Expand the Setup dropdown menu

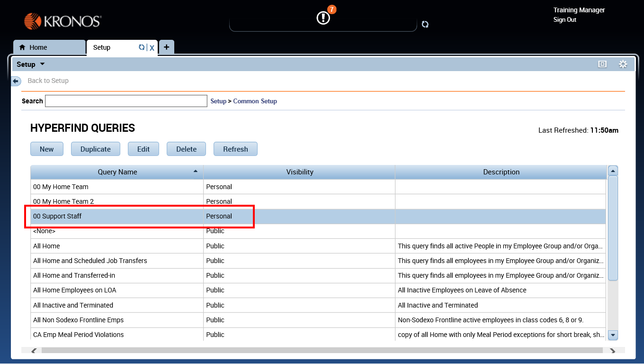[x=42, y=64]
